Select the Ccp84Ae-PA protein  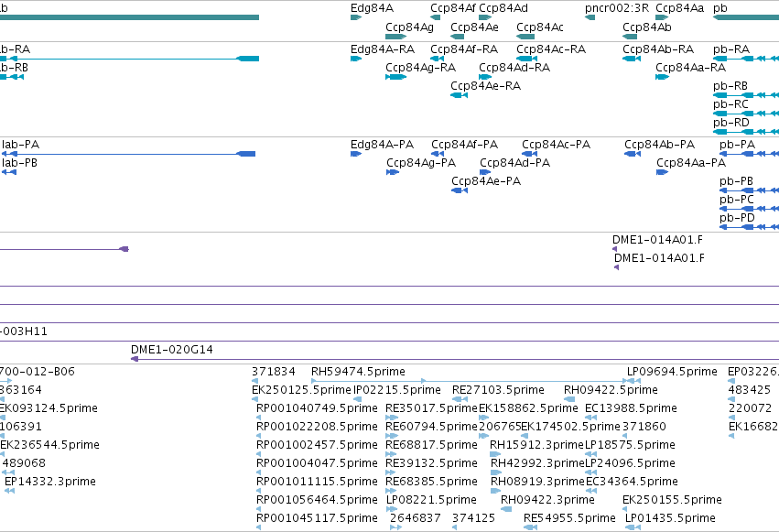460,190
